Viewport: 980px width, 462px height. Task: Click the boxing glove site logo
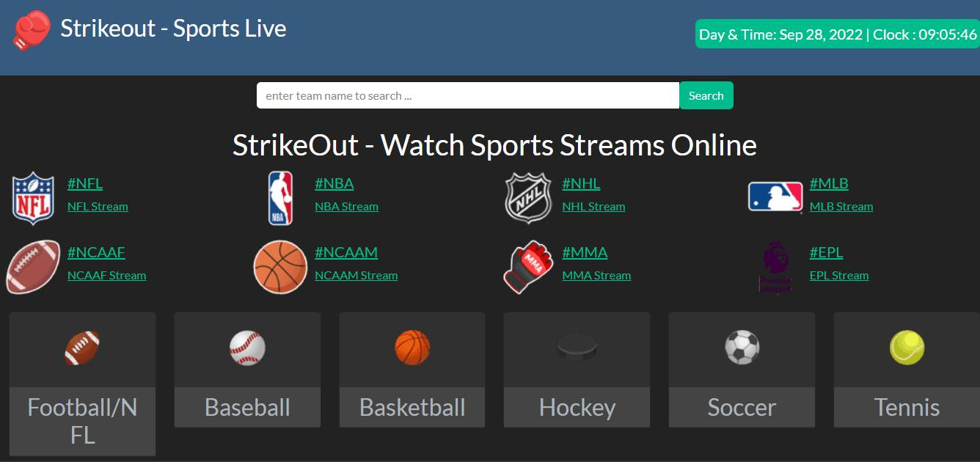click(x=32, y=31)
